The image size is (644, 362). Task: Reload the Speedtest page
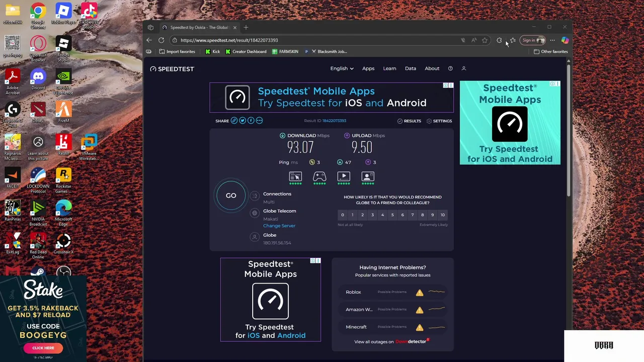(x=161, y=40)
